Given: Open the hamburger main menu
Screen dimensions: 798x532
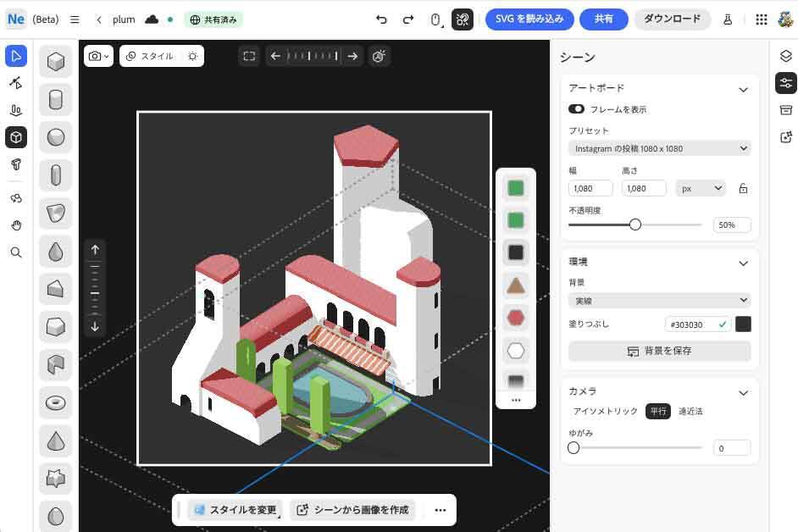Looking at the screenshot, I should coord(75,19).
